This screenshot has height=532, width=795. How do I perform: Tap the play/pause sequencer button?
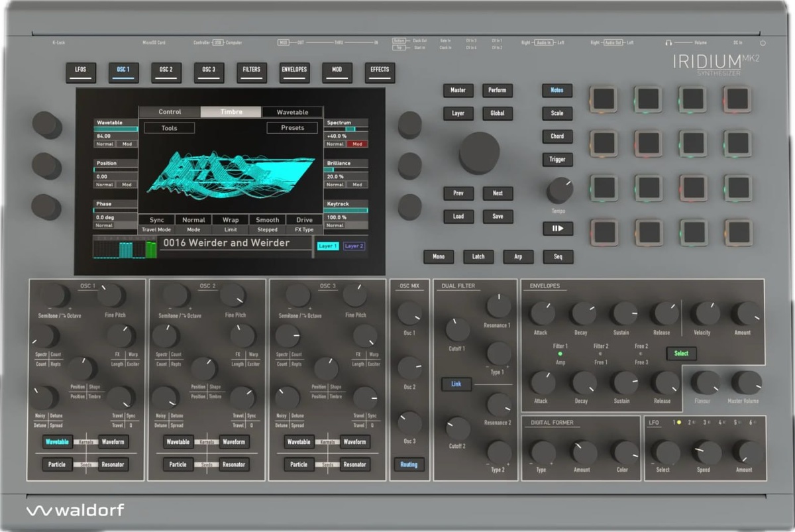point(558,229)
